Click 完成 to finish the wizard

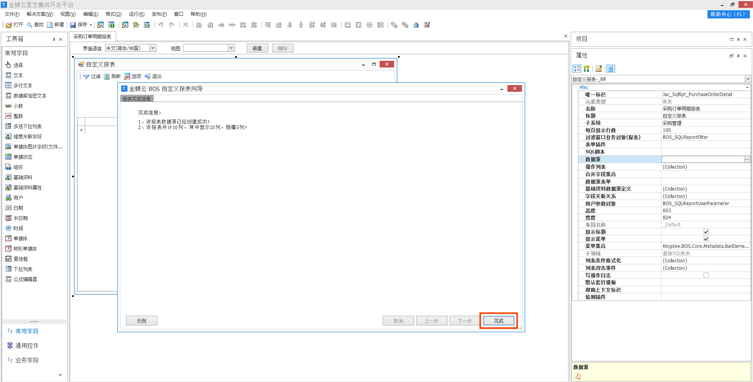click(498, 320)
